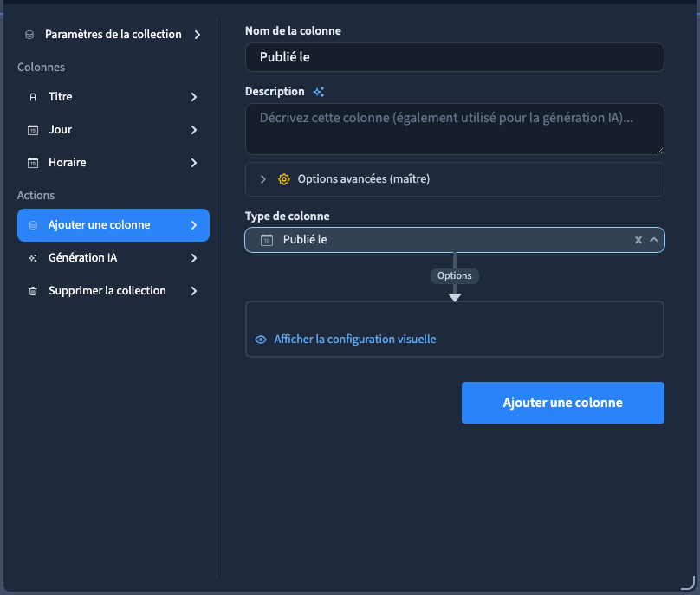Click the Nom de la colonne input field
Image resolution: width=700 pixels, height=595 pixels.
click(x=455, y=57)
